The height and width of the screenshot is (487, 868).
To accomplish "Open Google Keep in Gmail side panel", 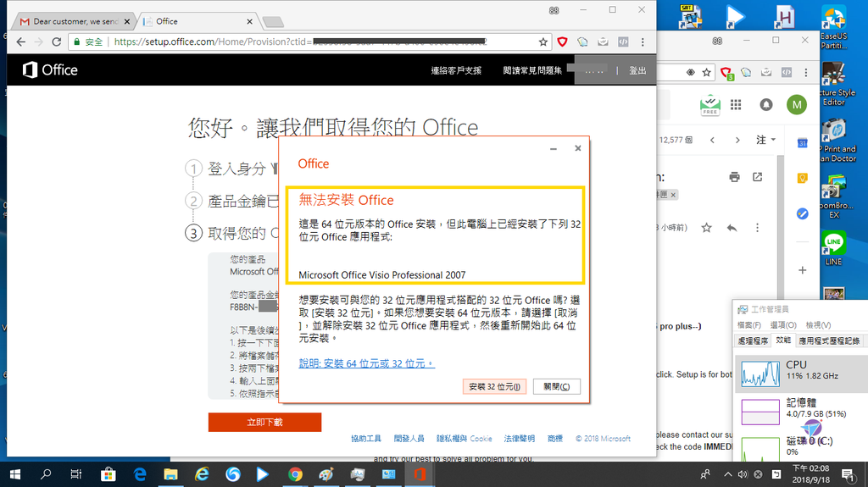I will point(802,178).
